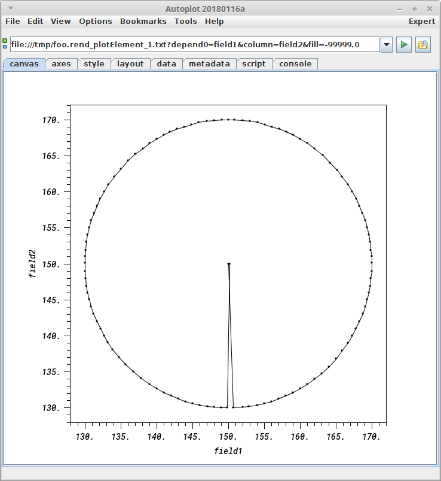Click the field1 x-axis label
Screen dimensions: 441x481
(228, 451)
